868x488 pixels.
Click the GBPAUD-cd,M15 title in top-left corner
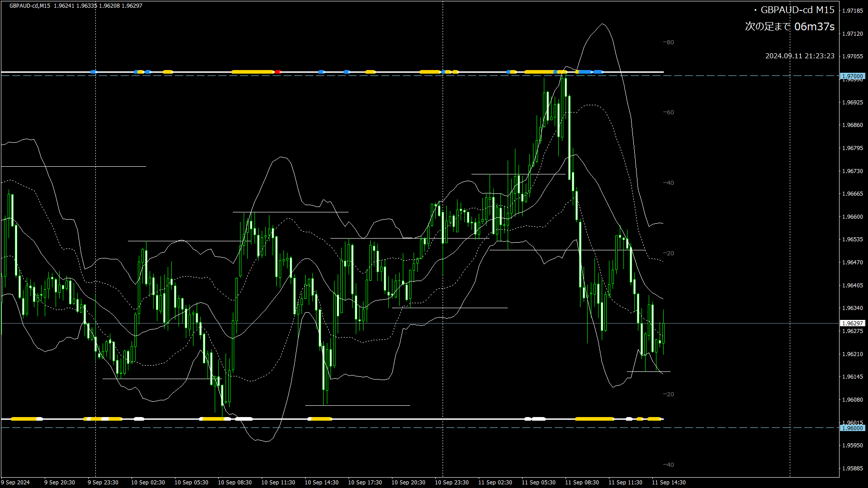(x=30, y=6)
